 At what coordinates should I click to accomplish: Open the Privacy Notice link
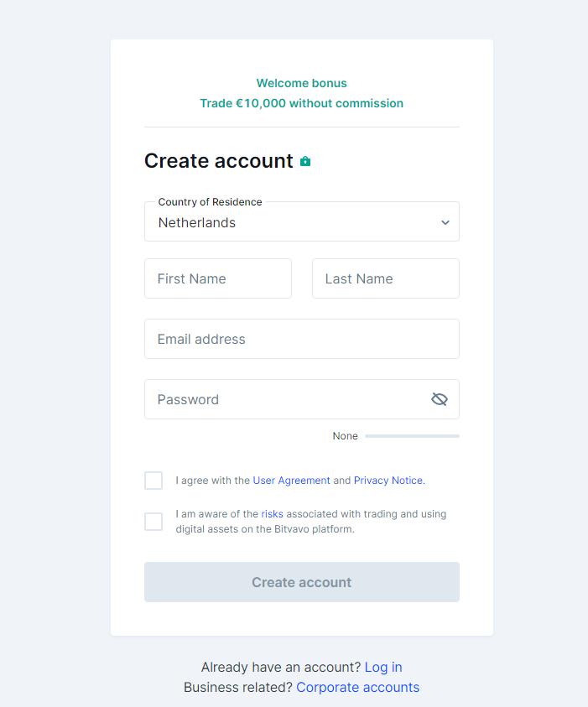tap(388, 481)
